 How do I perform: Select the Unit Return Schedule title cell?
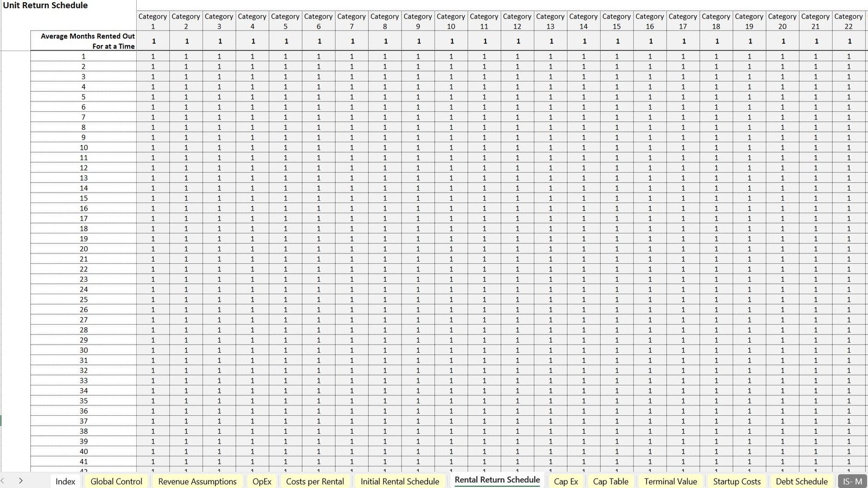pos(46,5)
